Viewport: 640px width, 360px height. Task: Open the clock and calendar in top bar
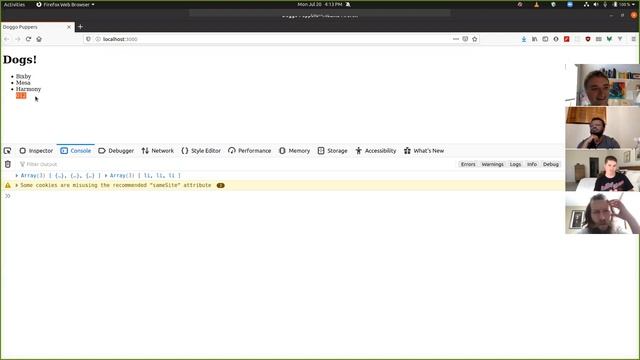tap(320, 4)
